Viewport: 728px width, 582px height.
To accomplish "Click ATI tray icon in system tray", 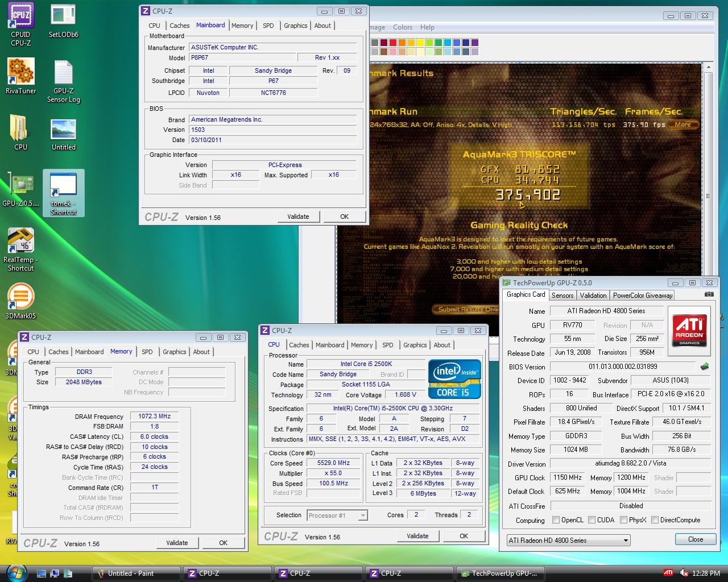I will (668, 573).
